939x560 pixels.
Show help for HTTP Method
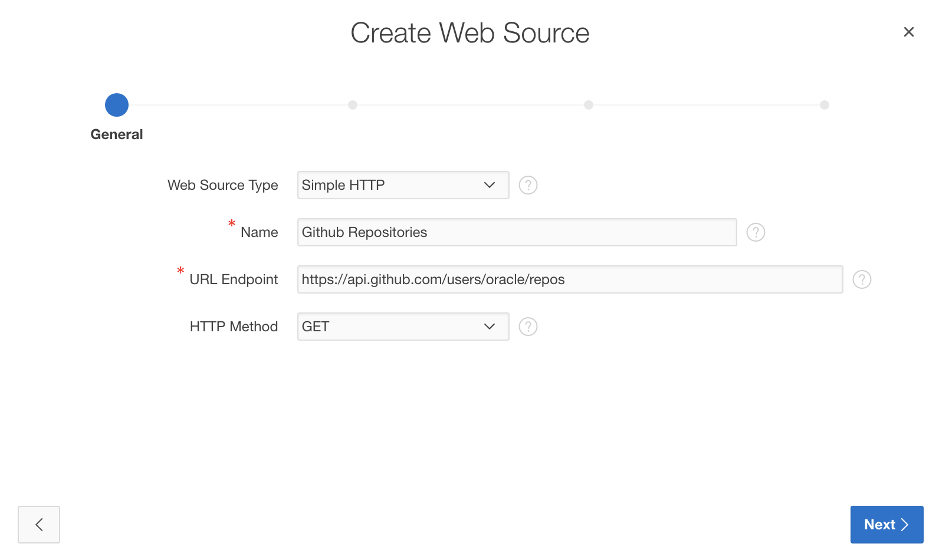click(x=528, y=327)
